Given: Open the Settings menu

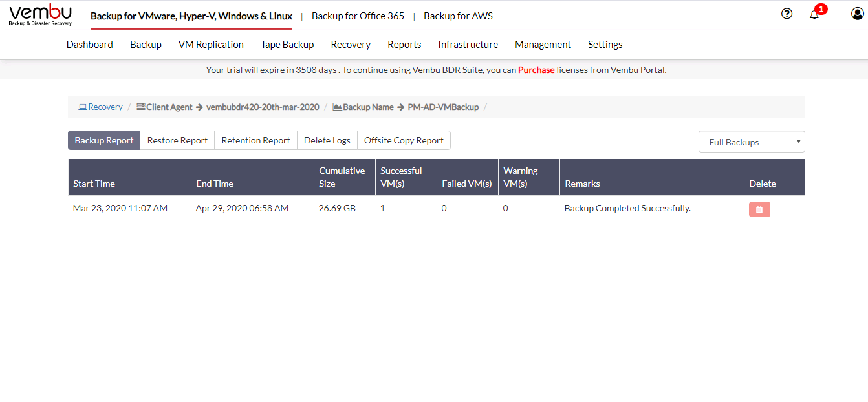Looking at the screenshot, I should (x=605, y=45).
